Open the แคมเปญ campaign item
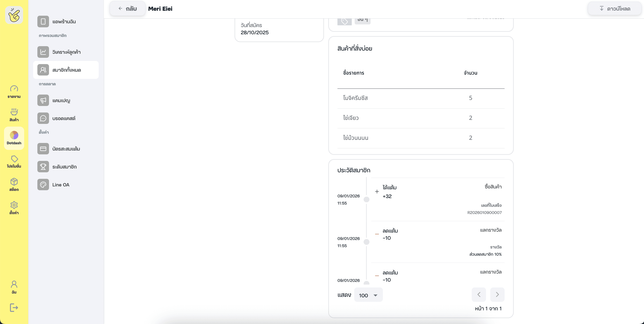The image size is (644, 324). [x=61, y=100]
